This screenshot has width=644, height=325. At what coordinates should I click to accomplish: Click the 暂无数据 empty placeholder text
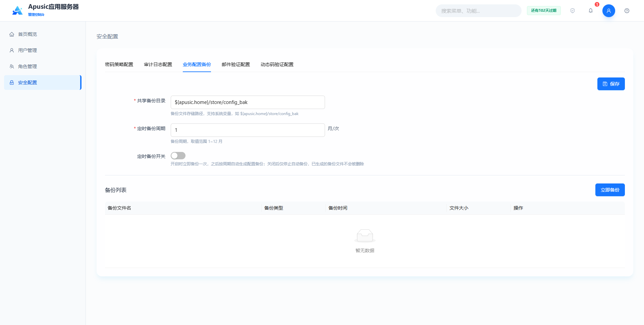pos(365,251)
